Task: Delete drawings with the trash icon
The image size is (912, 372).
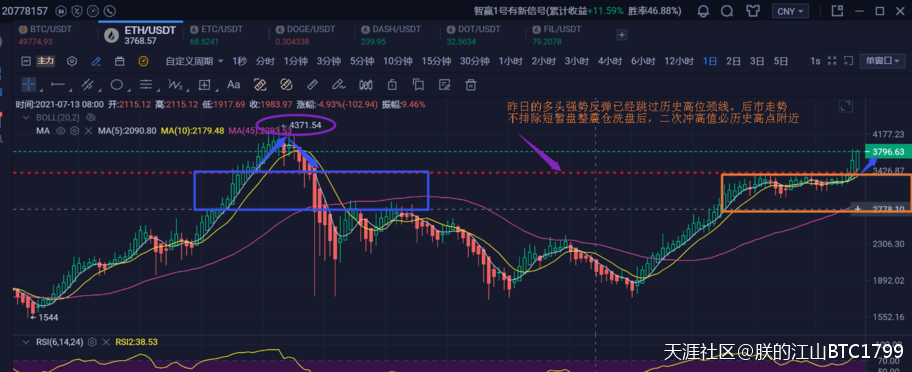Action: pyautogui.click(x=471, y=85)
